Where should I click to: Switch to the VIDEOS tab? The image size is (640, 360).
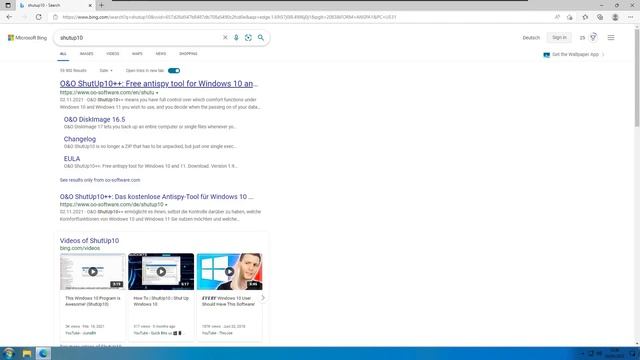coord(113,54)
